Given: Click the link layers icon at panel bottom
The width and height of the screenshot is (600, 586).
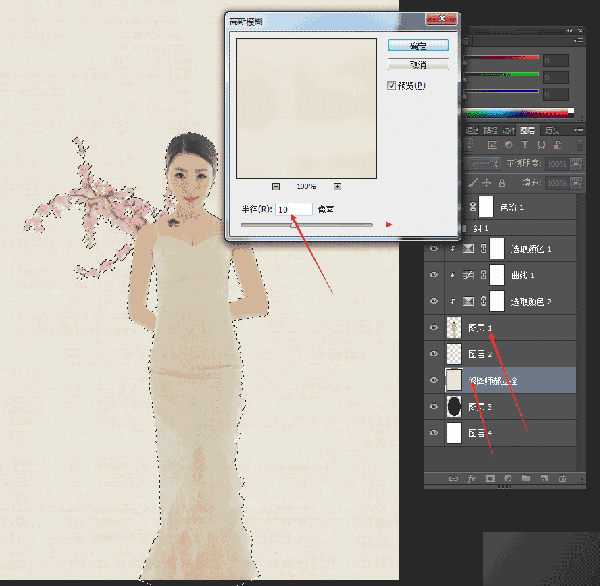Looking at the screenshot, I should pos(453,478).
